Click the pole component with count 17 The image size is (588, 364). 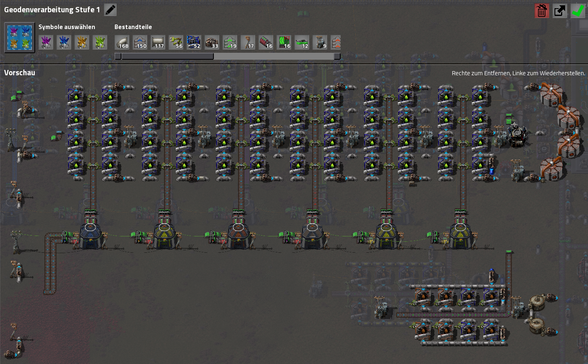click(x=248, y=42)
